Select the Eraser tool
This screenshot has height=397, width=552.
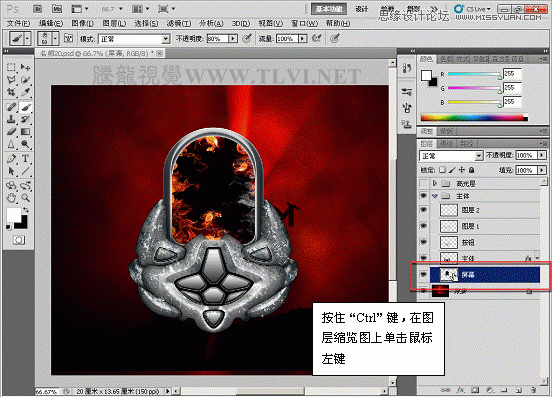(x=11, y=132)
